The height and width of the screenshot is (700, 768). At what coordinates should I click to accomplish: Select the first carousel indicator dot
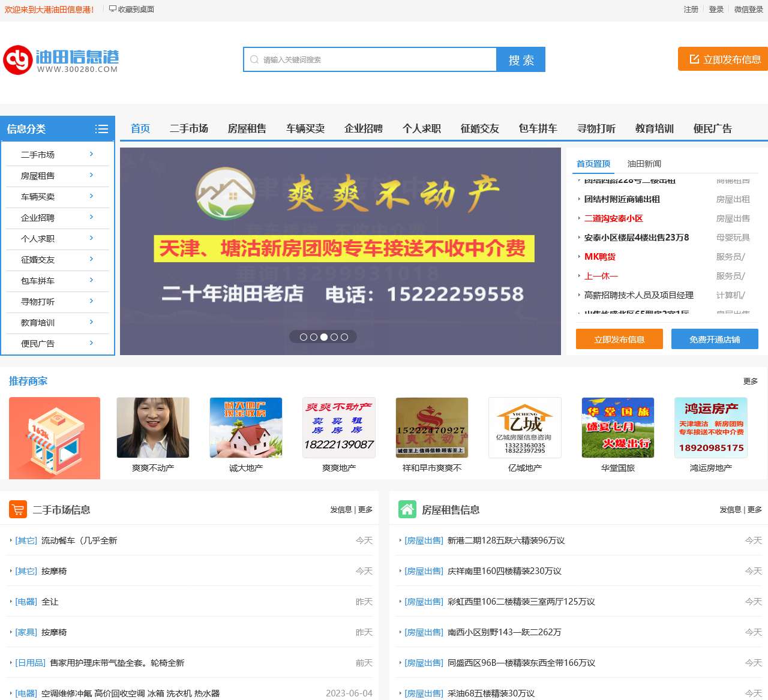pos(304,337)
